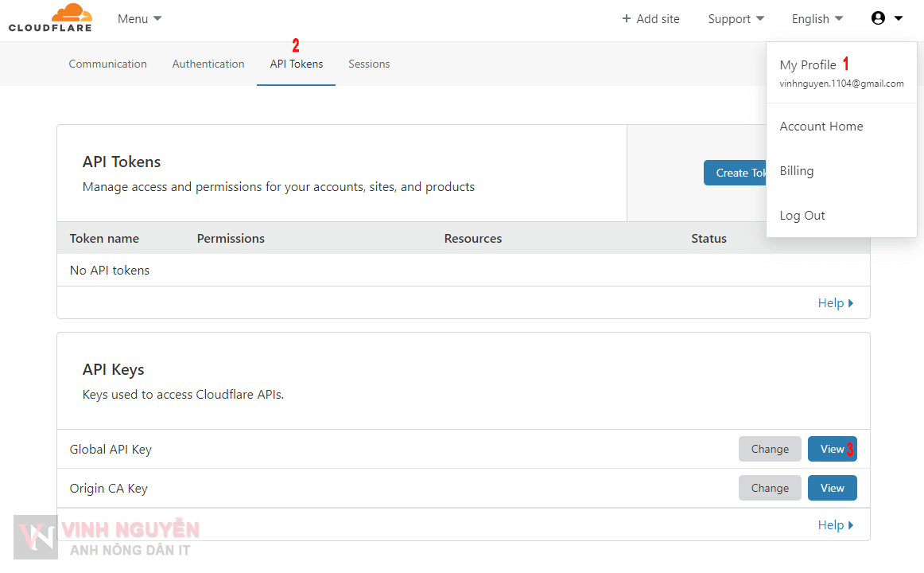Viewport: 924px width, 573px height.
Task: Open Help link in API Keys section
Action: pos(836,525)
